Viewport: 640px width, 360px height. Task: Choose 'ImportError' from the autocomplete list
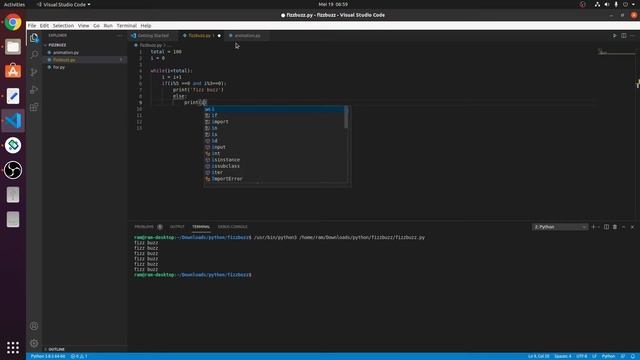274,179
